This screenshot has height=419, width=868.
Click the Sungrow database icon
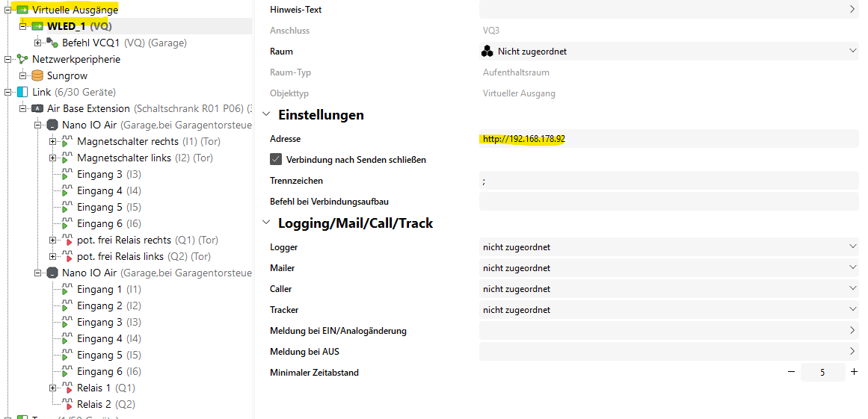(x=37, y=75)
